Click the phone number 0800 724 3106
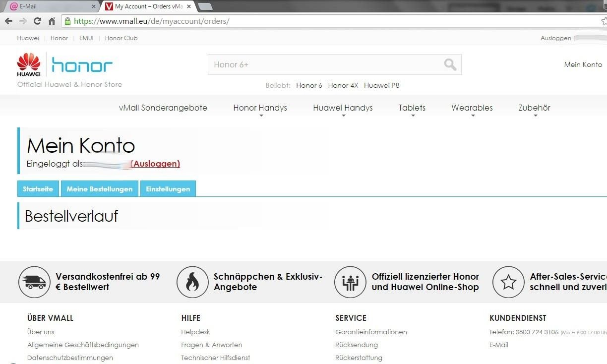The image size is (607, 364). click(538, 332)
